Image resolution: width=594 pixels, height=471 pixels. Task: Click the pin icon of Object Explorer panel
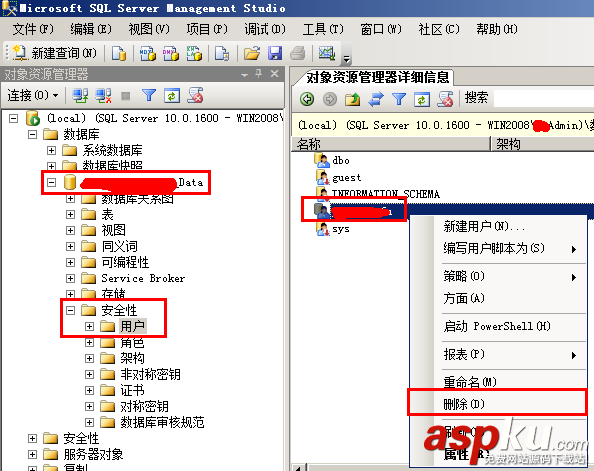[x=259, y=74]
